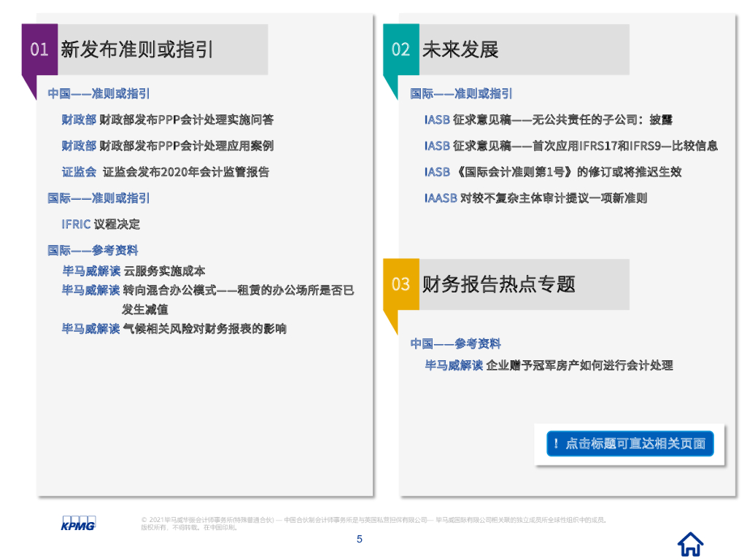747x560 pixels.
Task: Click the teal 02 section number badge
Action: (401, 50)
